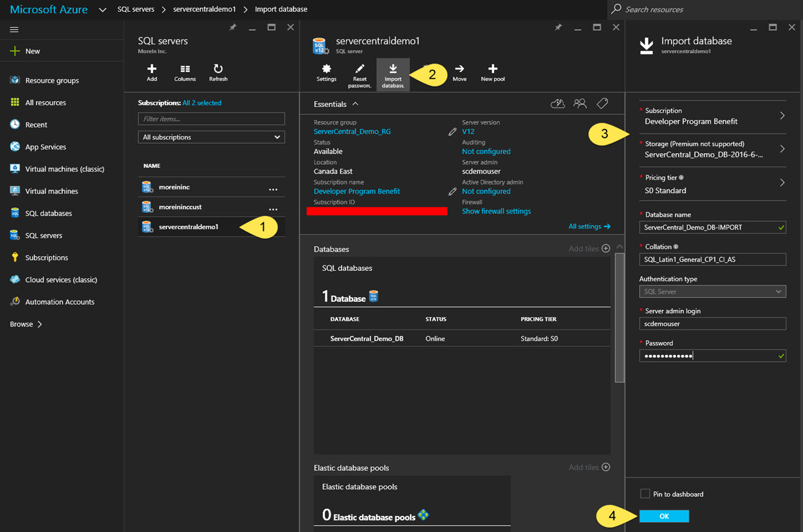Click the Server admin login field
The image size is (803, 532).
tap(712, 323)
